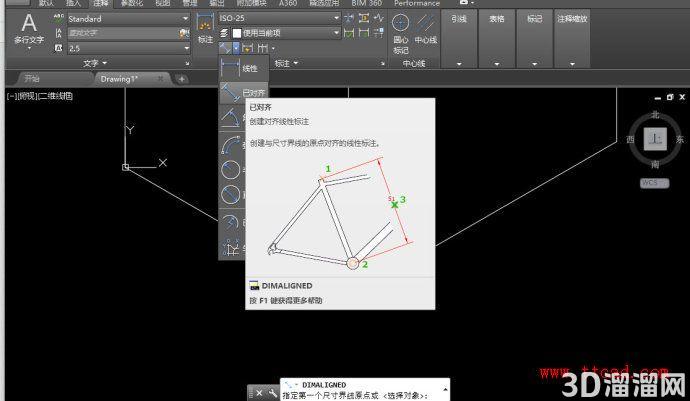Click the dimension Inspect icon

coord(349,33)
